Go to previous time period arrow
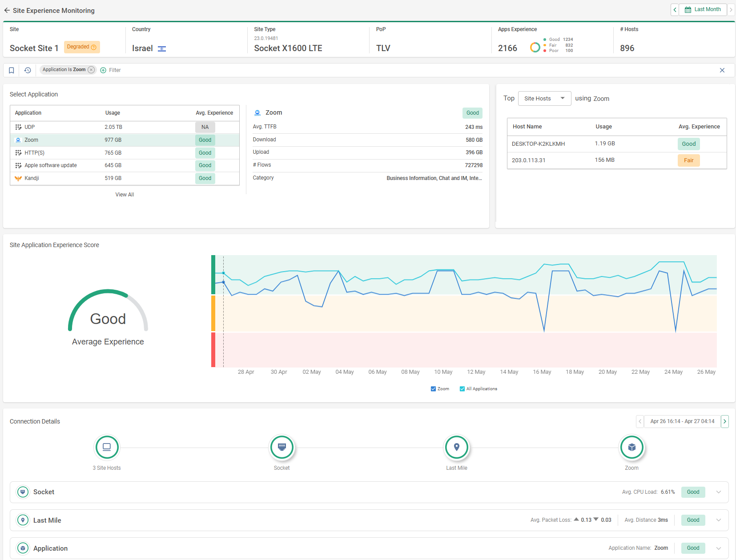The width and height of the screenshot is (736, 560). click(675, 10)
